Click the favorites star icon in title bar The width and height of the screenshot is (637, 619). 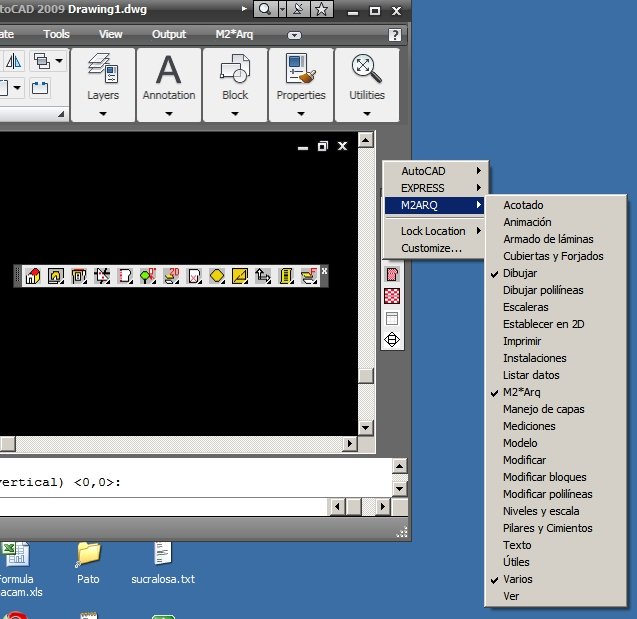coord(321,10)
